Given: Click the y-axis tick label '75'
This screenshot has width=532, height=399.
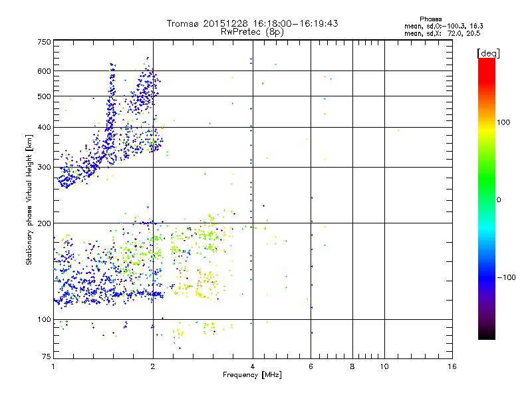Looking at the screenshot, I should coord(47,356).
